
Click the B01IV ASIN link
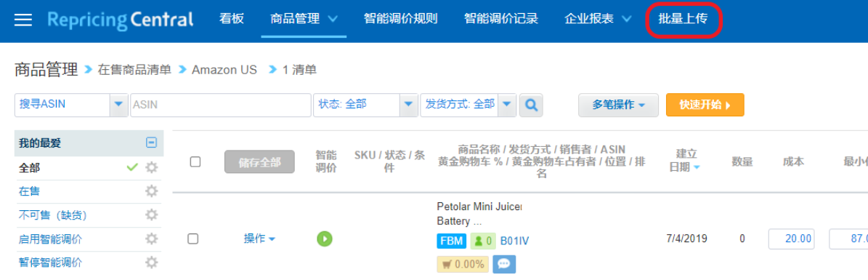pyautogui.click(x=514, y=241)
